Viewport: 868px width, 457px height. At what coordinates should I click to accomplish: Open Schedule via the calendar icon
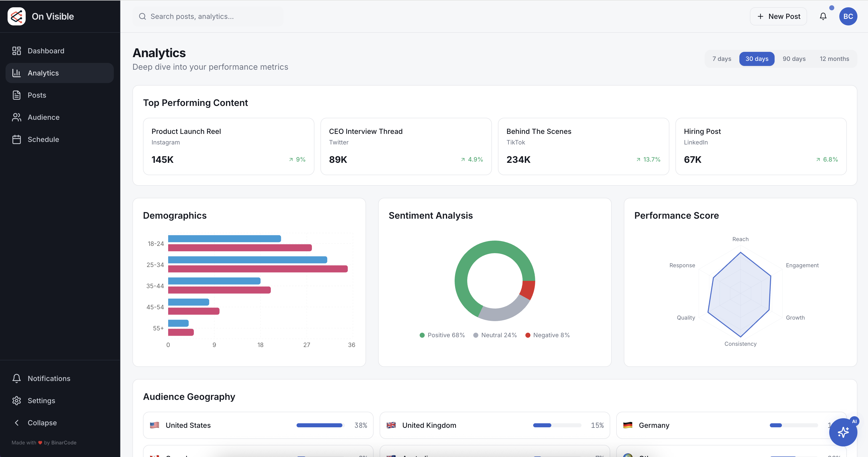coord(17,139)
